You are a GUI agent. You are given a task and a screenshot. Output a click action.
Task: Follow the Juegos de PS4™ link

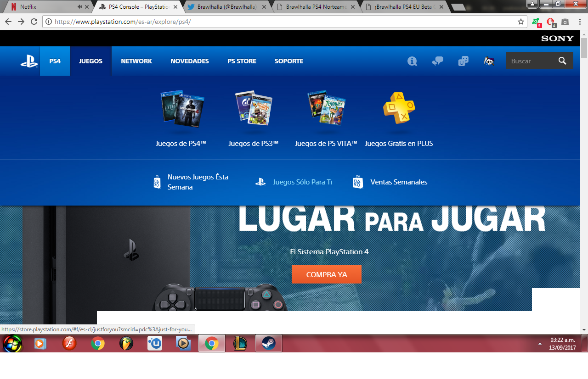click(181, 144)
